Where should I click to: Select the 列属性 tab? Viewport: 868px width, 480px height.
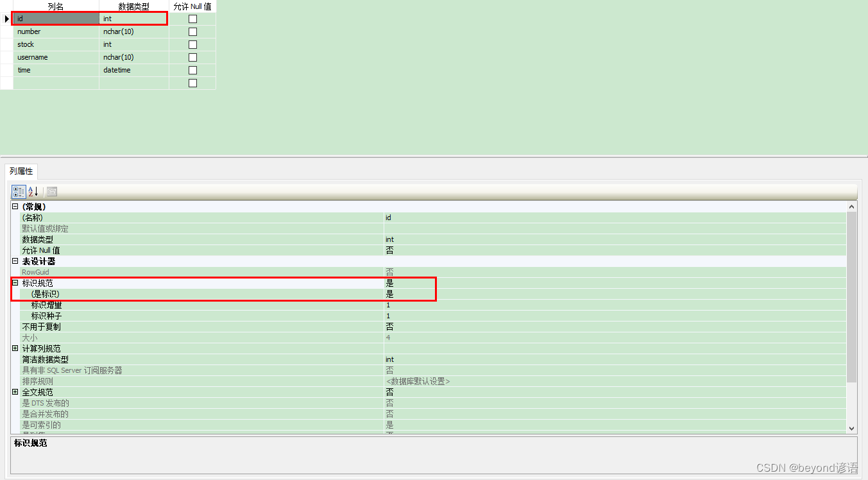21,171
